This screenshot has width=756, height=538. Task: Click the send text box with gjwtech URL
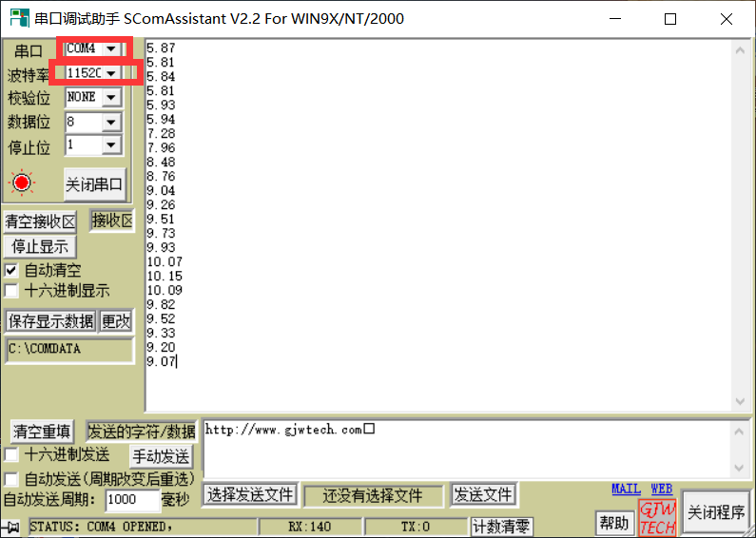tap(467, 450)
